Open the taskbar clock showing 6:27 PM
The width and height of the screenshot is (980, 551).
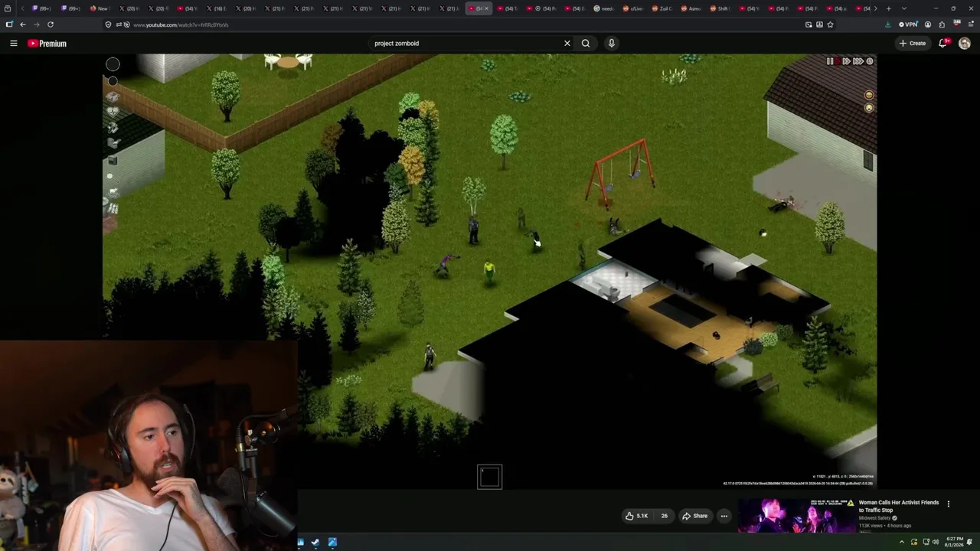[x=955, y=542]
